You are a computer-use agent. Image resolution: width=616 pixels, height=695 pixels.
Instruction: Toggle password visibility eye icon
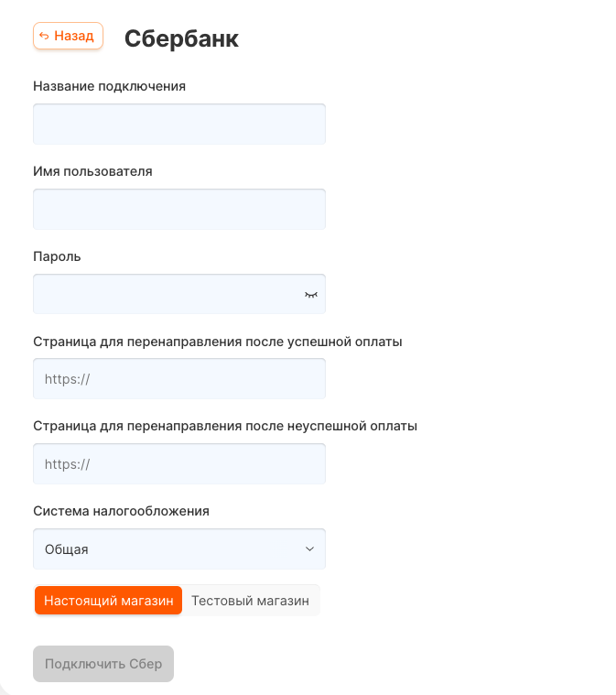pyautogui.click(x=311, y=295)
